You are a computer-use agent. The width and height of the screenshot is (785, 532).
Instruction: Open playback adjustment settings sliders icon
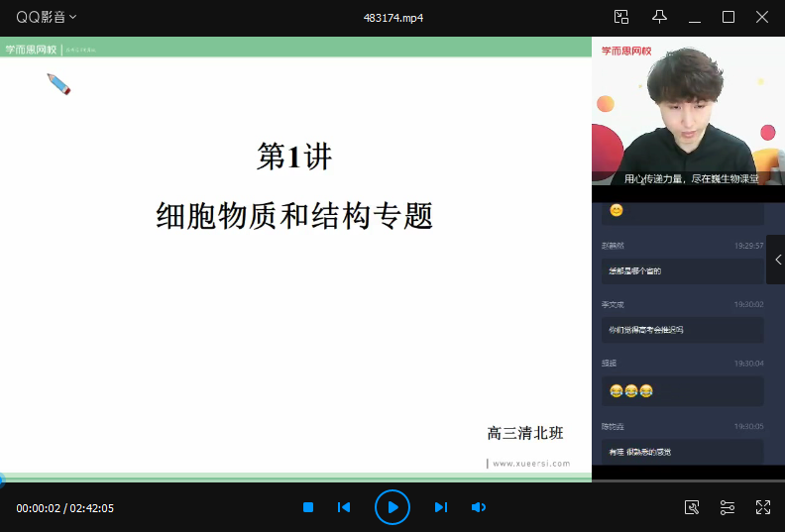pyautogui.click(x=728, y=507)
